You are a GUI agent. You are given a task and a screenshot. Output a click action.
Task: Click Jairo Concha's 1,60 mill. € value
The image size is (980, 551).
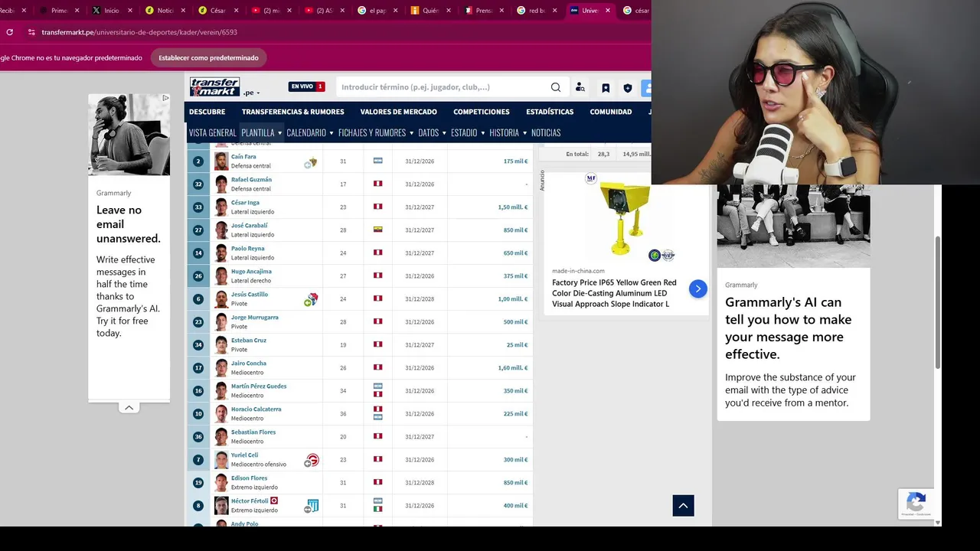[512, 368]
